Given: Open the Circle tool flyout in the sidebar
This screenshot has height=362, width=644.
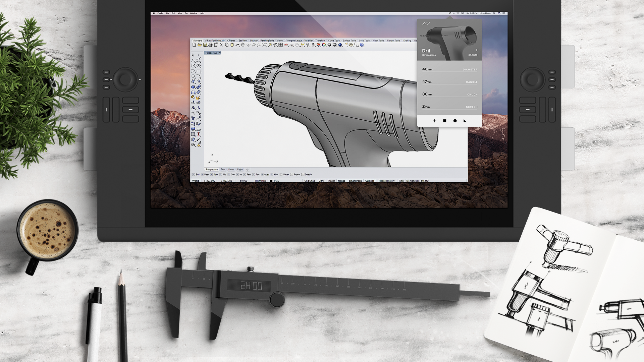Looking at the screenshot, I should tap(193, 66).
